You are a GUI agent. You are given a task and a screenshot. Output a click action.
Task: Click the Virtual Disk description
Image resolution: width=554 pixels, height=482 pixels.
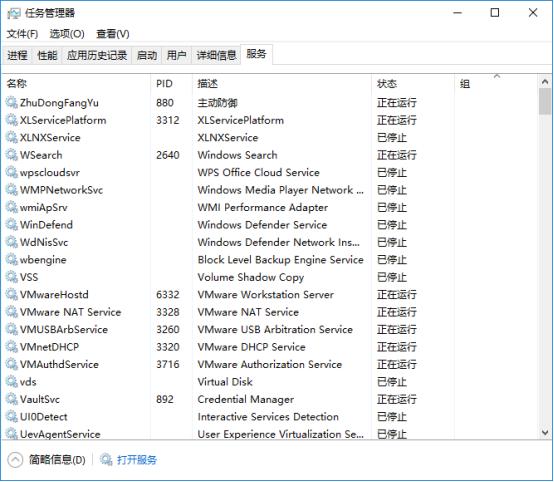coord(225,382)
